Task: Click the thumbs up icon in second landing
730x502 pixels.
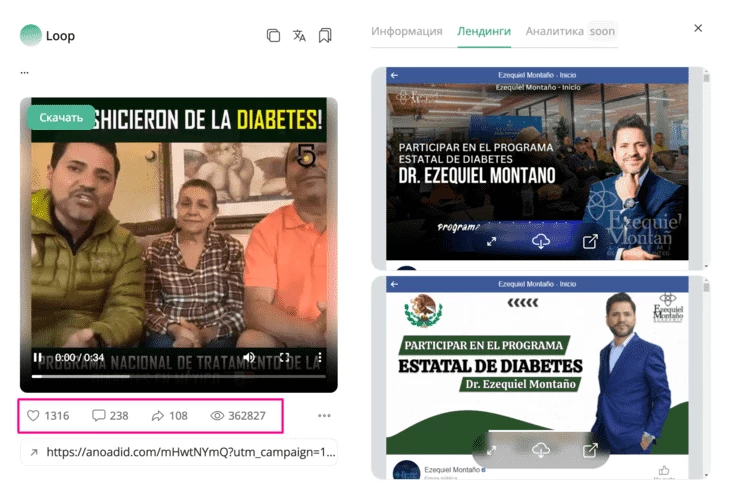Action: [664, 470]
